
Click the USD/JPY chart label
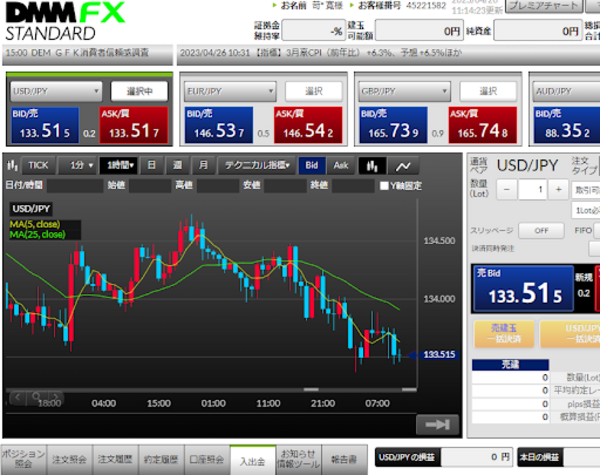31,209
